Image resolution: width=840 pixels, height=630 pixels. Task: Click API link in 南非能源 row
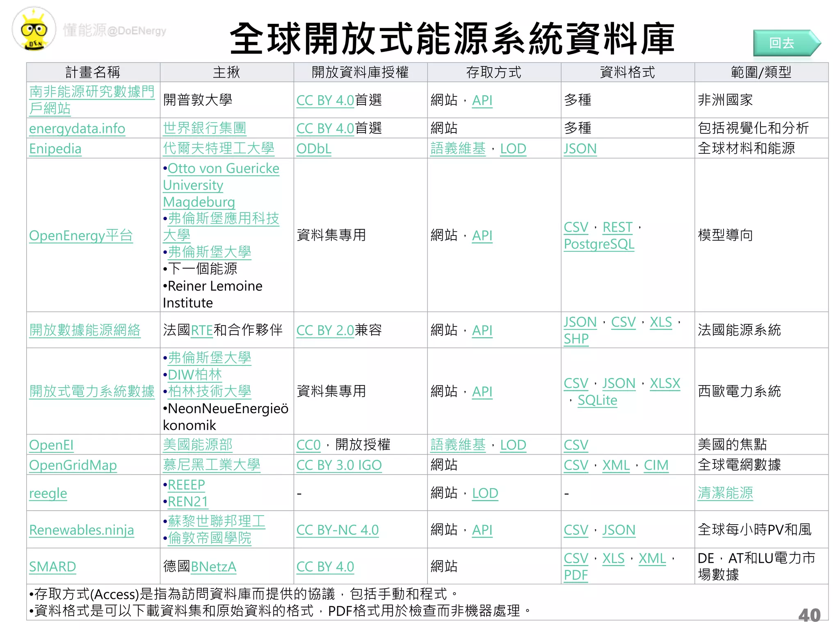pyautogui.click(x=482, y=100)
